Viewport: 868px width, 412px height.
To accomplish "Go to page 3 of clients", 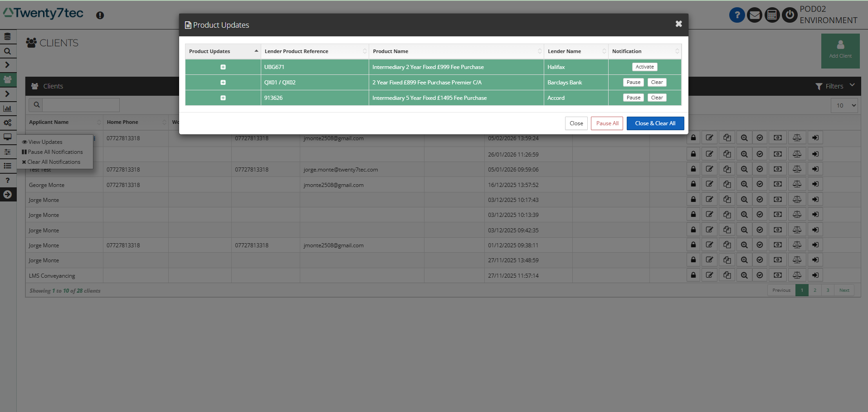I will (x=828, y=290).
